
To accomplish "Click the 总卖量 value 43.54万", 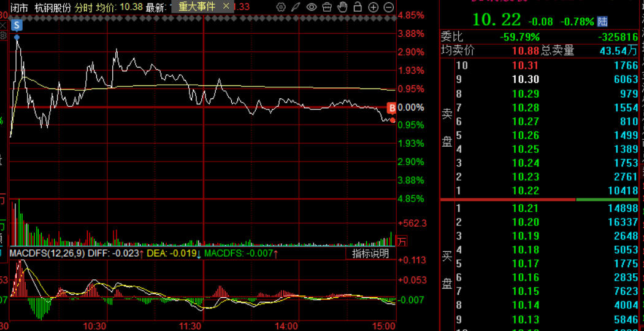I will (619, 51).
